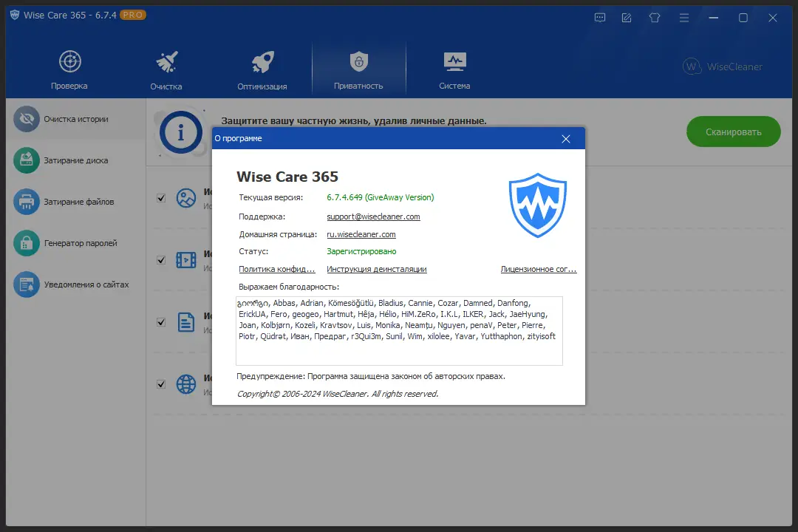The width and height of the screenshot is (798, 532).
Task: Click inside the acknowledgements names text box
Action: [x=399, y=331]
